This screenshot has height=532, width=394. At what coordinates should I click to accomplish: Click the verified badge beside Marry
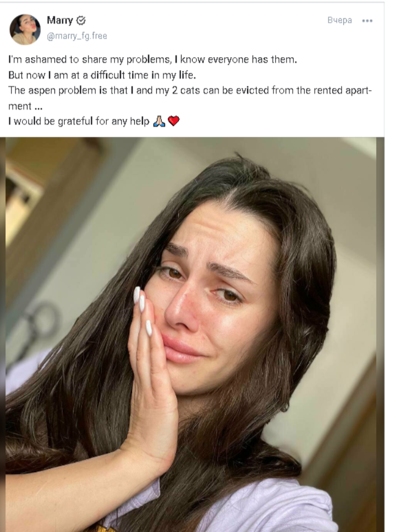(81, 21)
